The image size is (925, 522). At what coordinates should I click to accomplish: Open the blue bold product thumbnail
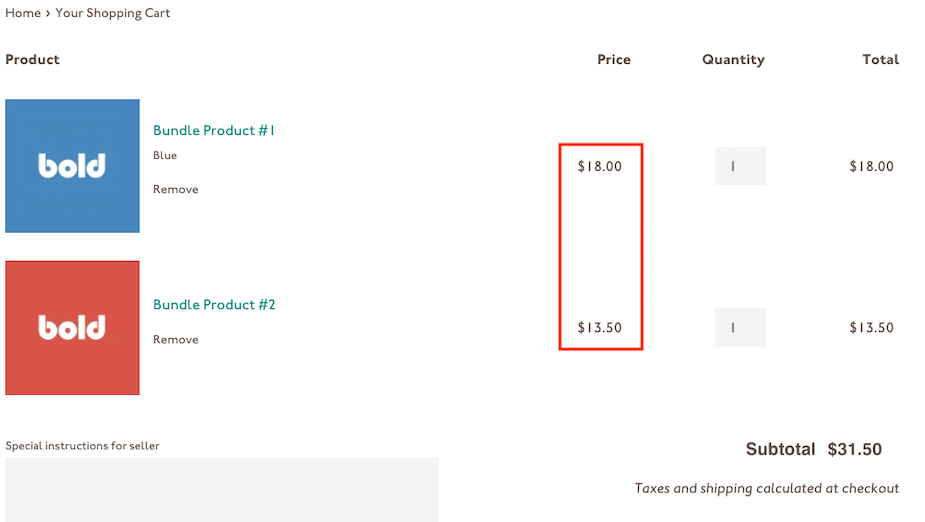(x=73, y=166)
